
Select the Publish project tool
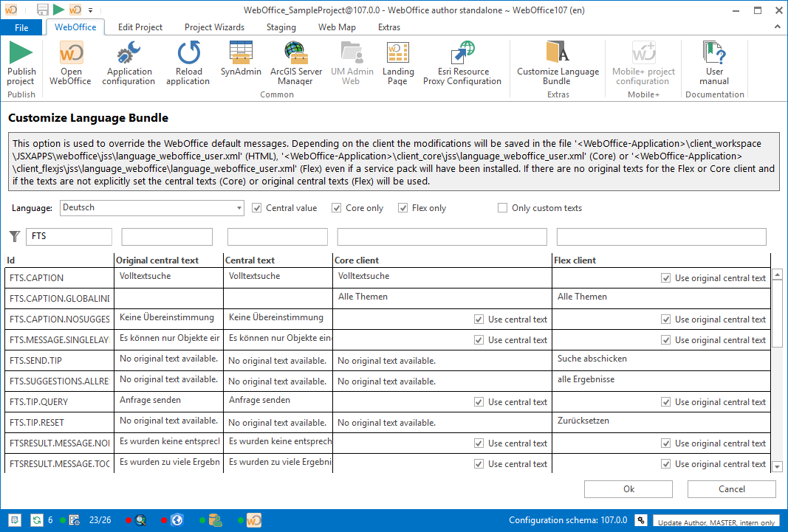tap(21, 63)
